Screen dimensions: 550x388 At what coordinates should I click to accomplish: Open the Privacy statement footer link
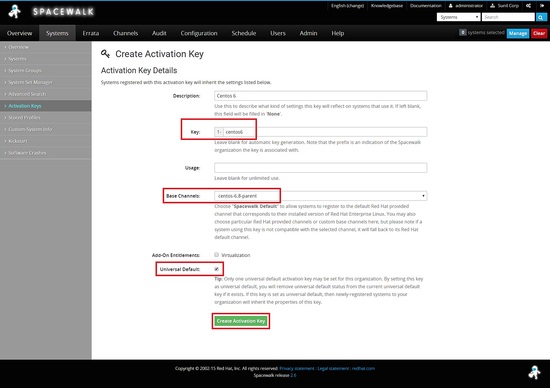(297, 368)
